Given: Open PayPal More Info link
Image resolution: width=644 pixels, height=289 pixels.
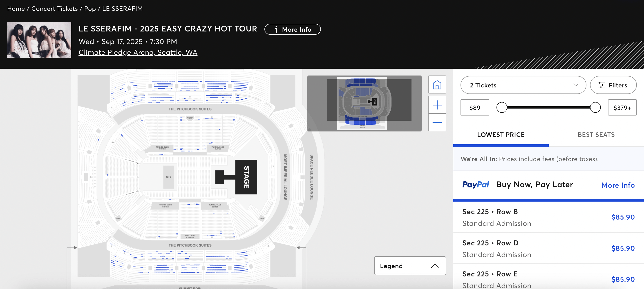Looking at the screenshot, I should coord(618,185).
